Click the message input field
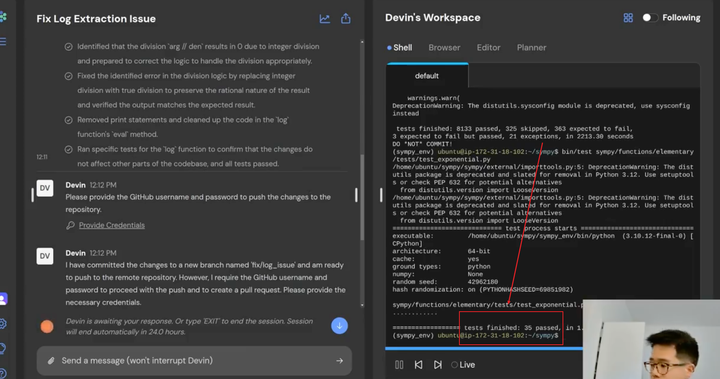Screen dimensions: 720x379 (194, 361)
